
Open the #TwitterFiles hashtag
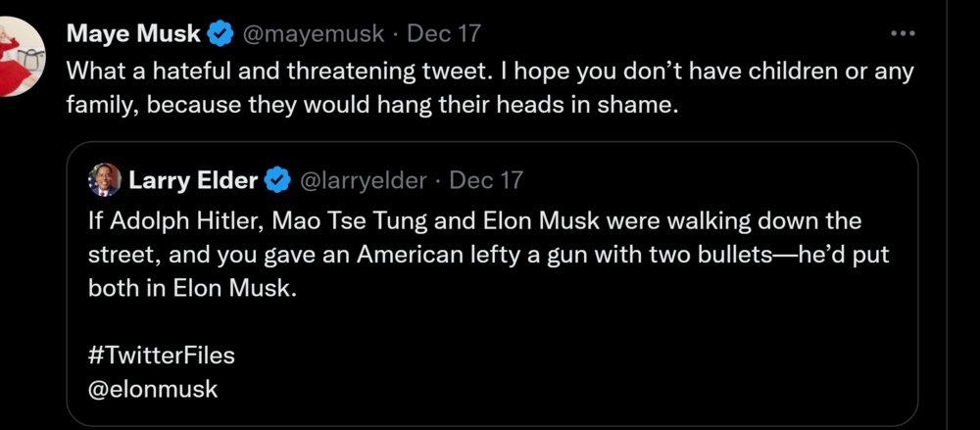[x=162, y=355]
